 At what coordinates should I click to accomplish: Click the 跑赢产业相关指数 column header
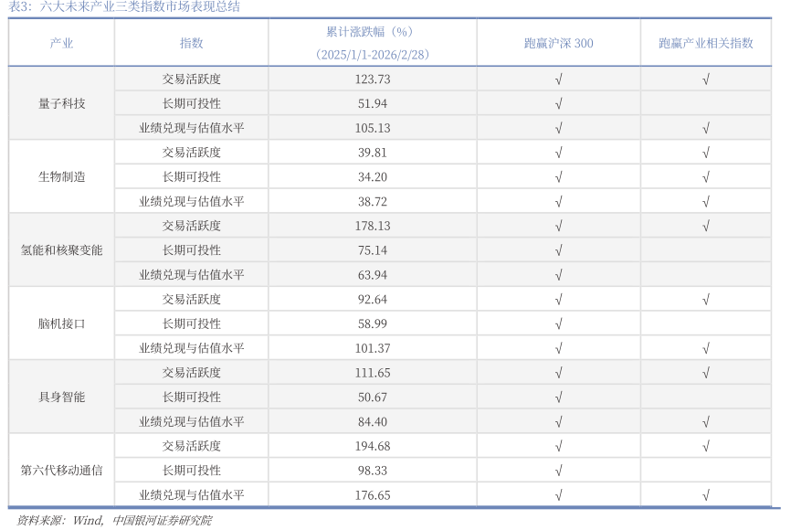point(705,43)
